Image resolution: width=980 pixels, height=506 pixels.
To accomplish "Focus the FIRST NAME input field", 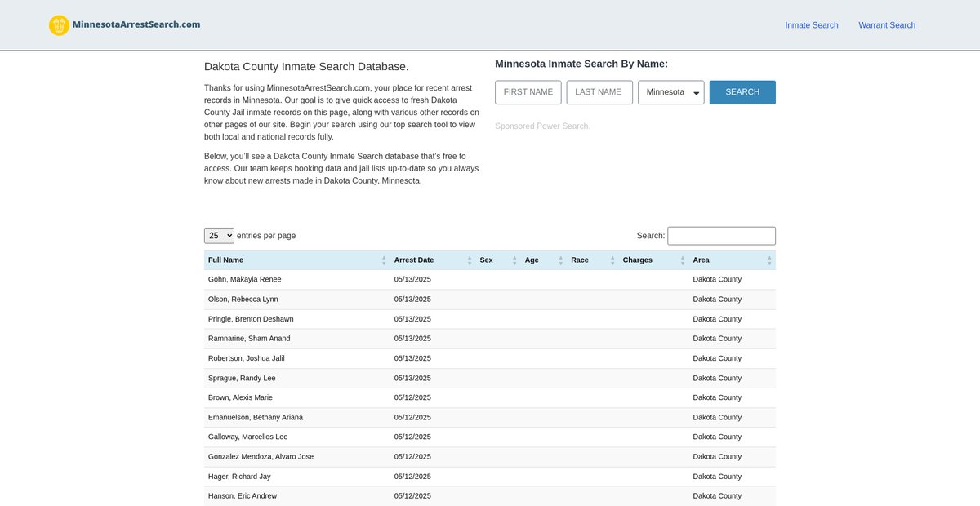I will pyautogui.click(x=528, y=92).
